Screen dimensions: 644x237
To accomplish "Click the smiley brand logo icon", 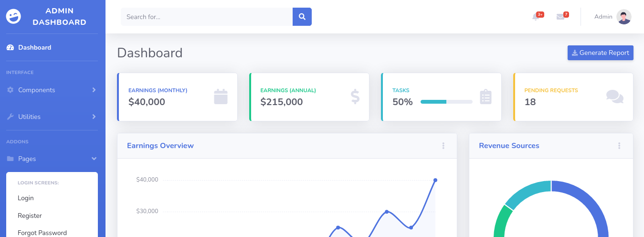I will point(14,17).
